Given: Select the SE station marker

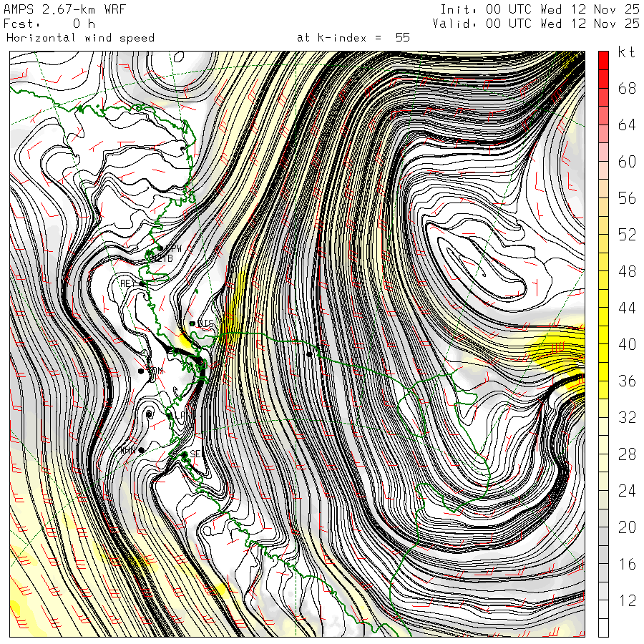Looking at the screenshot, I should [x=185, y=454].
